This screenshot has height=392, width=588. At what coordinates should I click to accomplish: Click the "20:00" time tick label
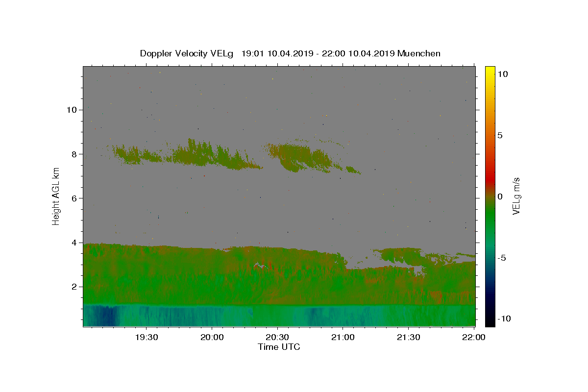coord(212,338)
